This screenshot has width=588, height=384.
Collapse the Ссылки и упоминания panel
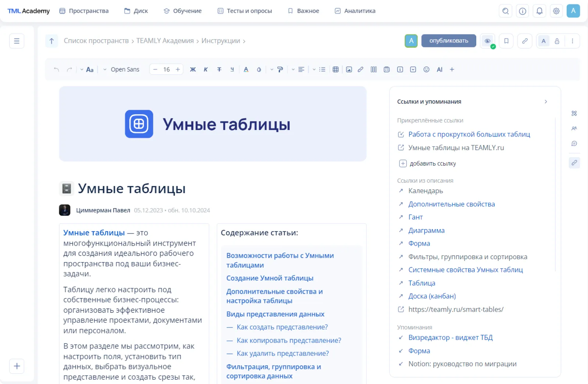coord(546,102)
